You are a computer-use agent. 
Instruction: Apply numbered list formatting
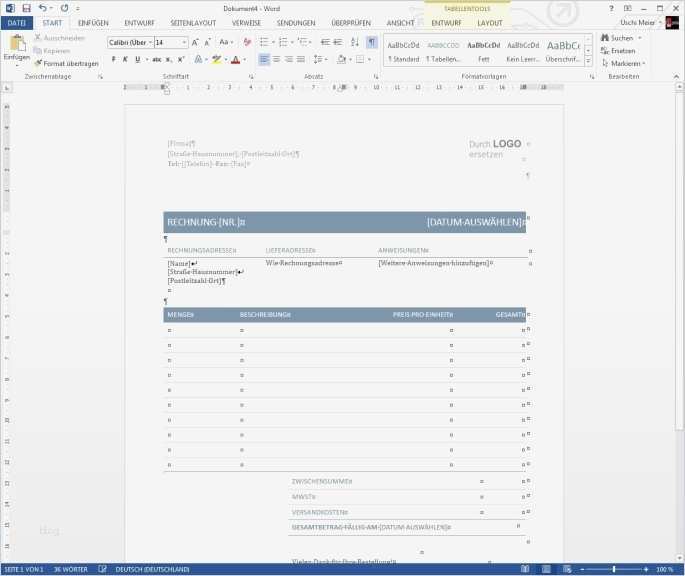[283, 42]
